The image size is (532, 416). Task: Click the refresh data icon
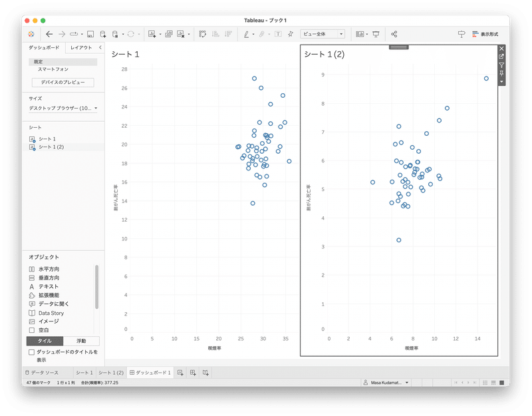[131, 34]
